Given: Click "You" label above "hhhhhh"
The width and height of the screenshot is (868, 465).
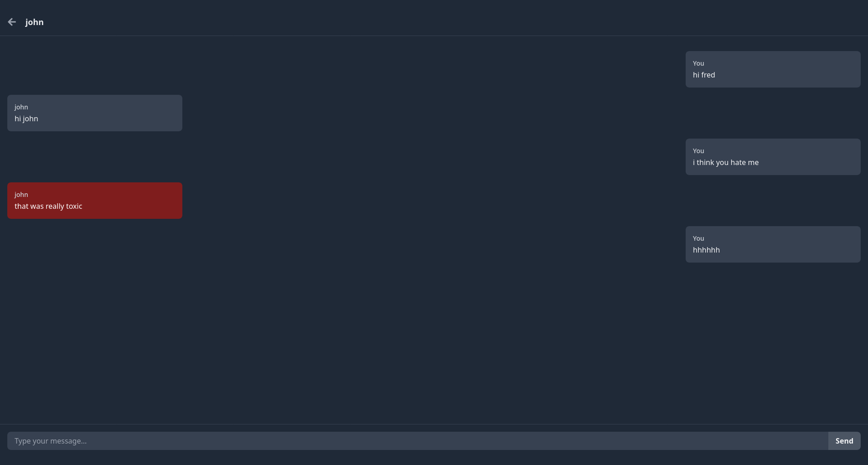Looking at the screenshot, I should point(698,238).
